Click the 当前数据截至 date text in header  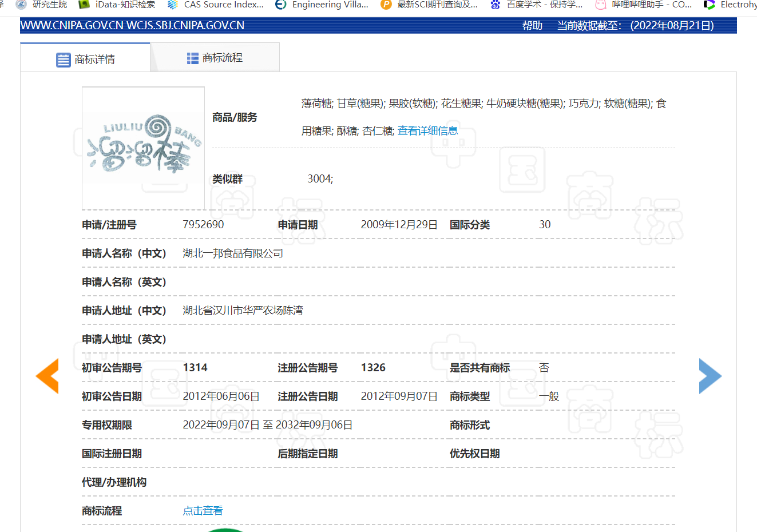[636, 26]
